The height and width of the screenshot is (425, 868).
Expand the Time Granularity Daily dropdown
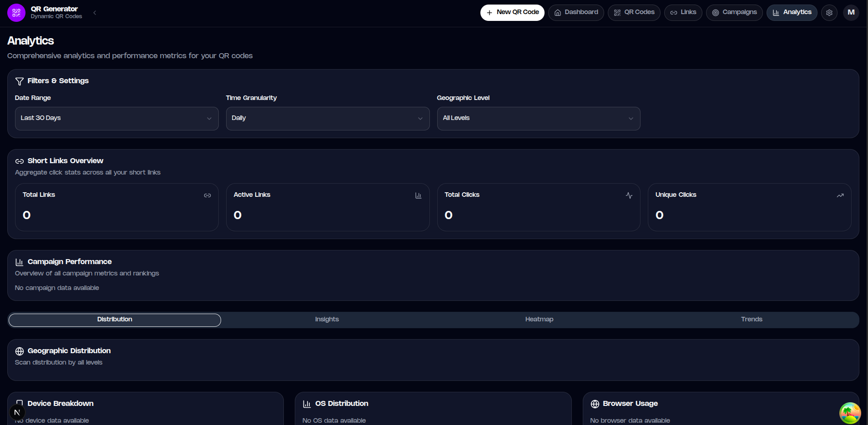pos(328,119)
